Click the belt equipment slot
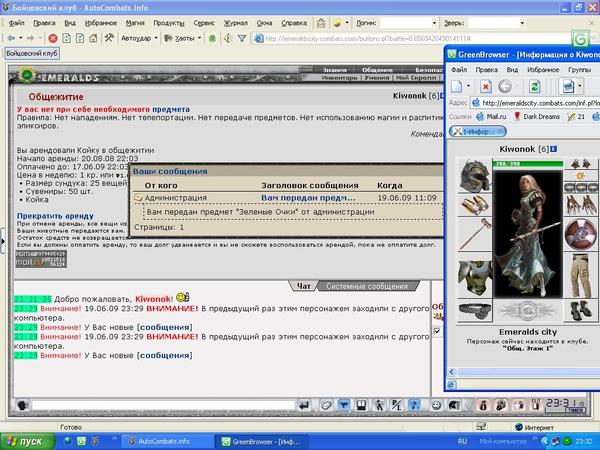 pos(474,311)
